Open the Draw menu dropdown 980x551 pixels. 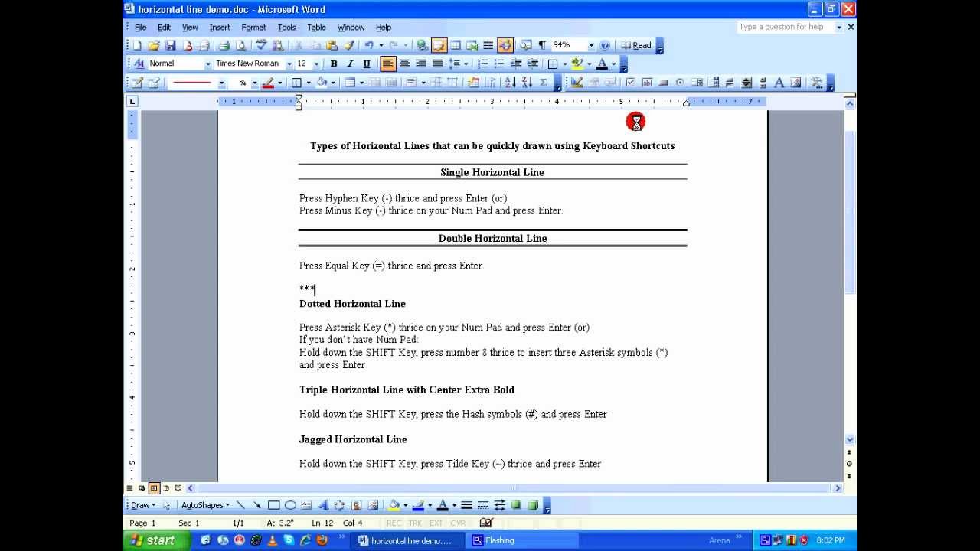142,505
